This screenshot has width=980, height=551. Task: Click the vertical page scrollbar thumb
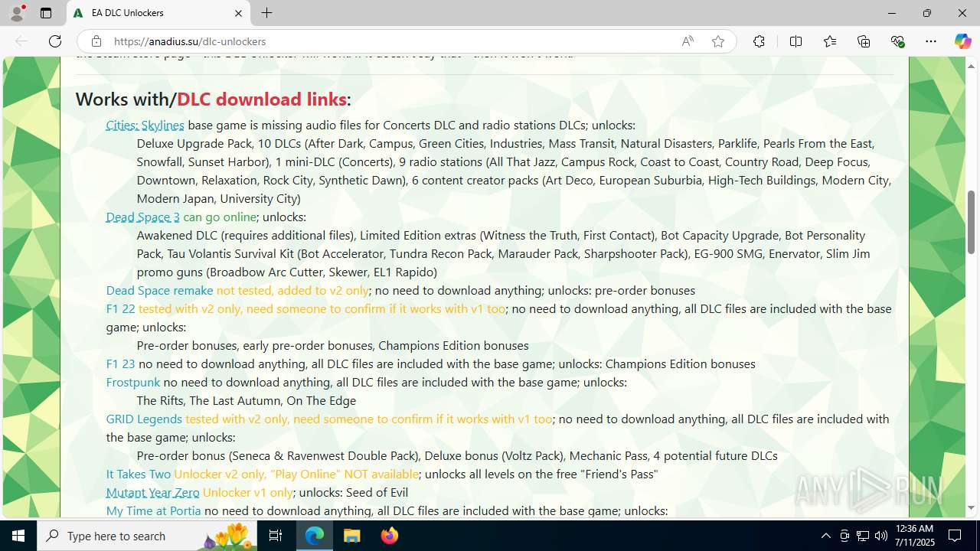(x=972, y=222)
